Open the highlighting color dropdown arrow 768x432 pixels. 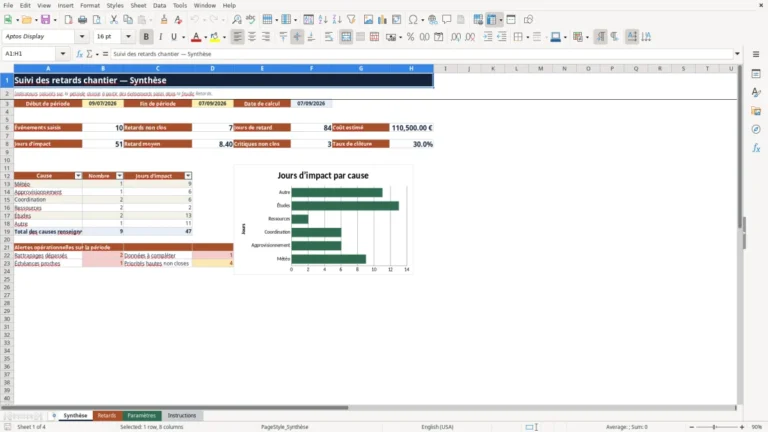coord(224,37)
